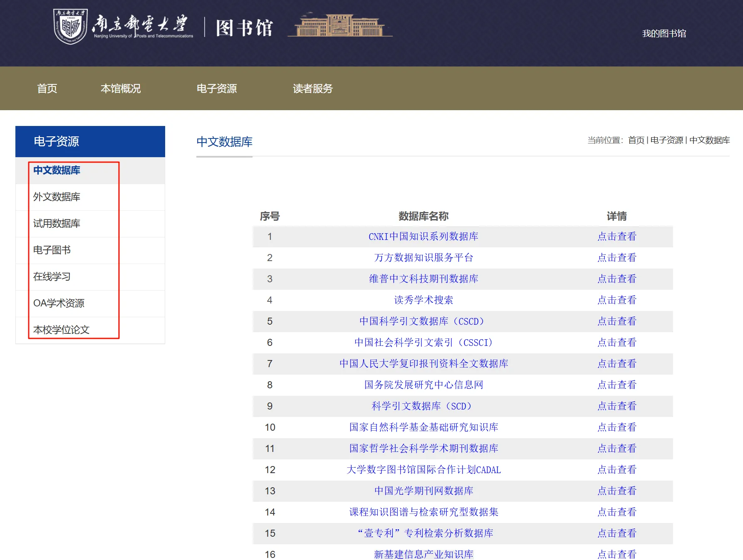Open 我的图书馆 in the header

click(x=664, y=34)
